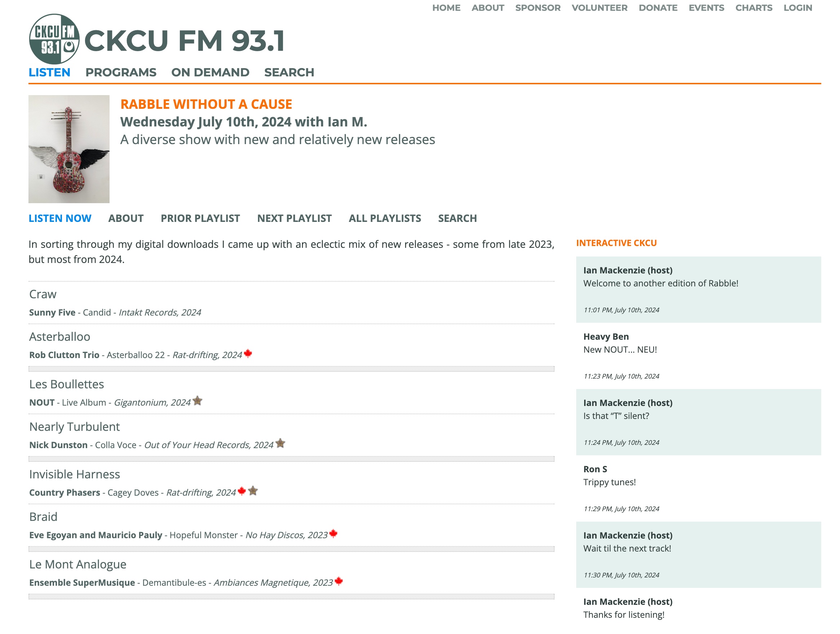Viewport: 840px width, 634px height.
Task: Open the LOGIN page
Action: (798, 8)
